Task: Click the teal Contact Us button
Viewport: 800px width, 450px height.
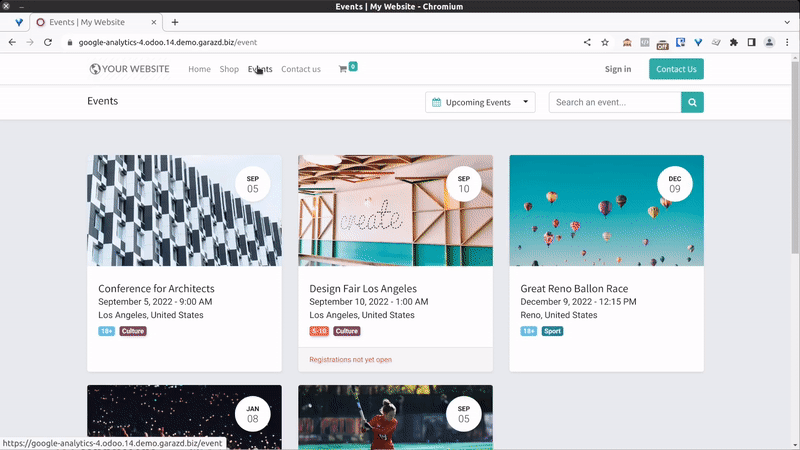Action: click(676, 69)
